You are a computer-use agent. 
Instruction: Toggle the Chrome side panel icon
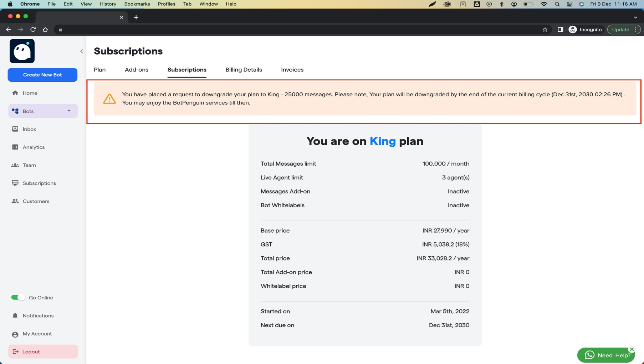coord(560,30)
